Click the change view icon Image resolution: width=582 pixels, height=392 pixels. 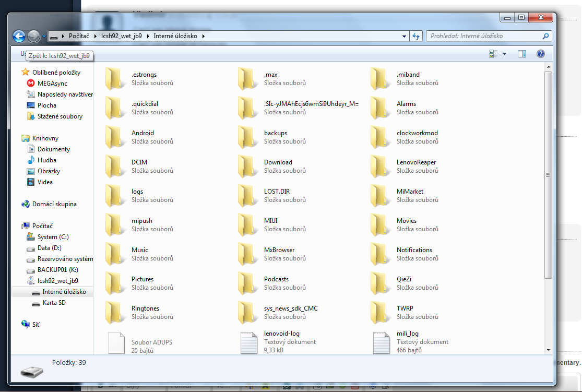click(493, 54)
